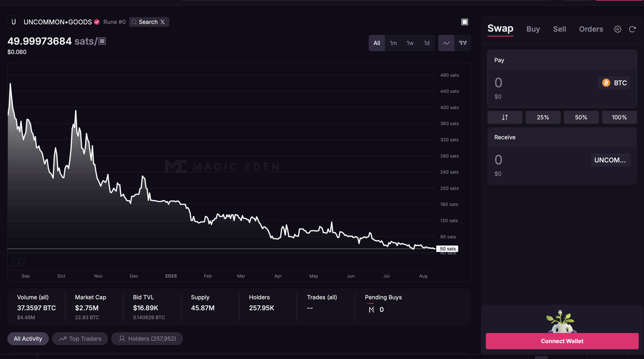Show the Top Traders tab
644x359 pixels.
click(80, 339)
